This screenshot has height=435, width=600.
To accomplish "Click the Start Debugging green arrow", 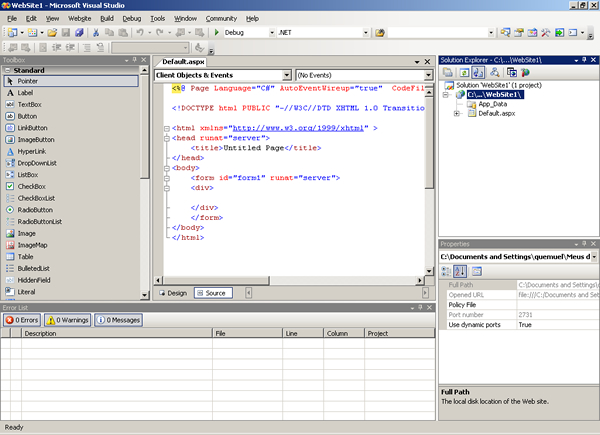I will point(217,33).
